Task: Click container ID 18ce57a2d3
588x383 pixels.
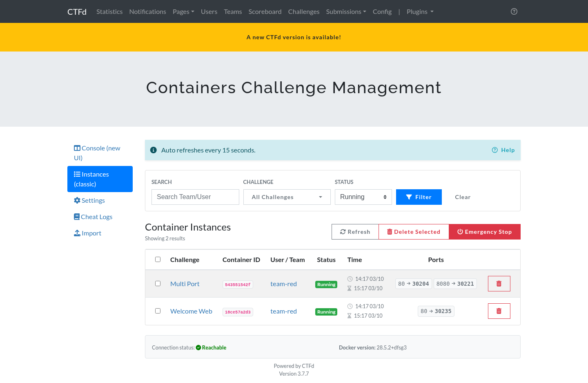Action: coord(238,312)
